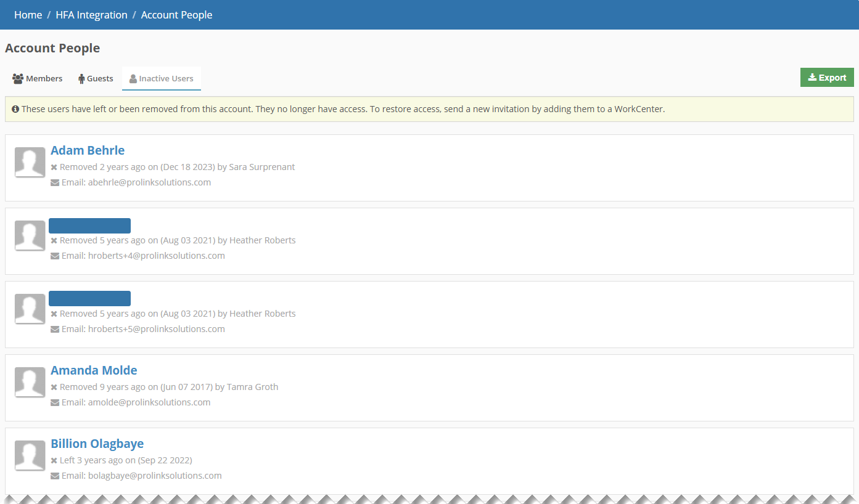The height and width of the screenshot is (504, 859).
Task: Switch to the Members tab
Action: click(37, 78)
